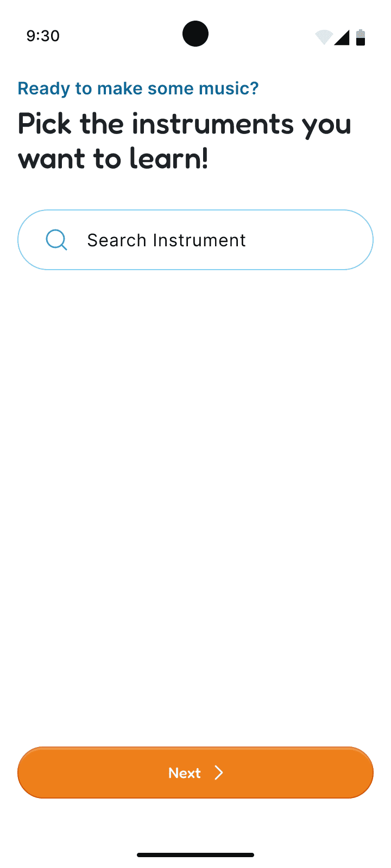
Task: Tap the 9:30 clock in status bar
Action: (x=43, y=36)
